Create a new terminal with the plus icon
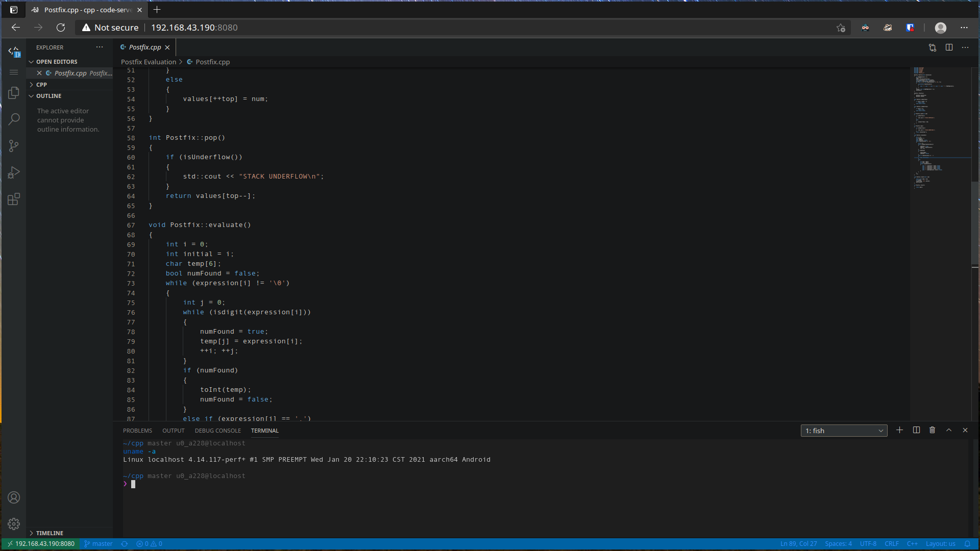 pos(900,430)
